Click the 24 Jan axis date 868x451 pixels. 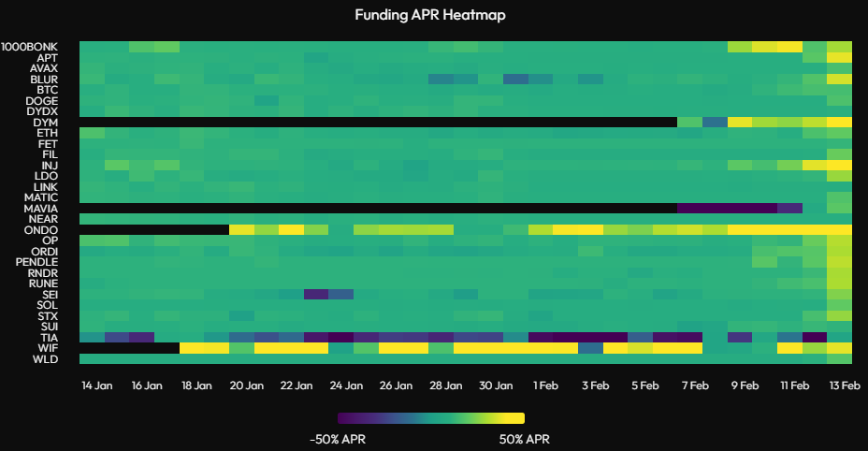point(346,386)
